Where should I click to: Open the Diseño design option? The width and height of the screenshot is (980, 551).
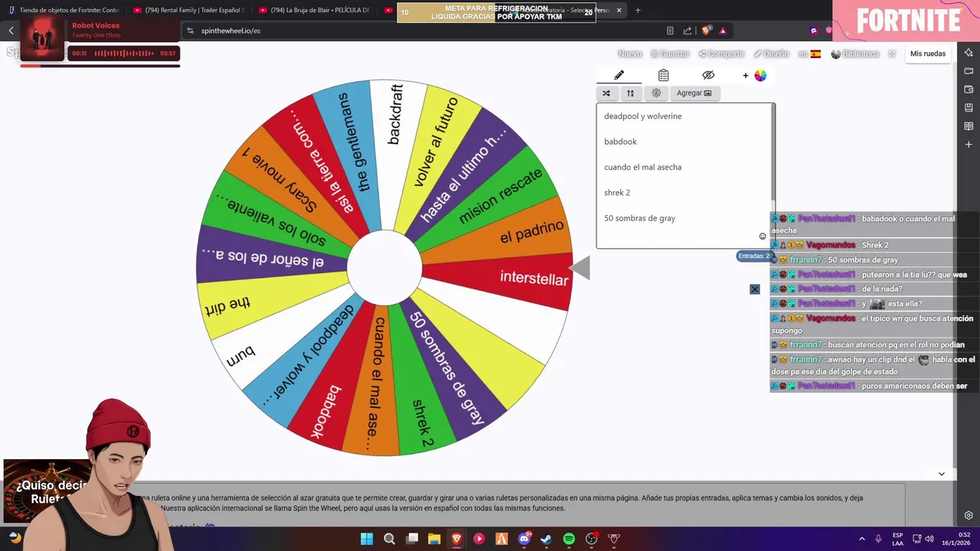tap(771, 54)
